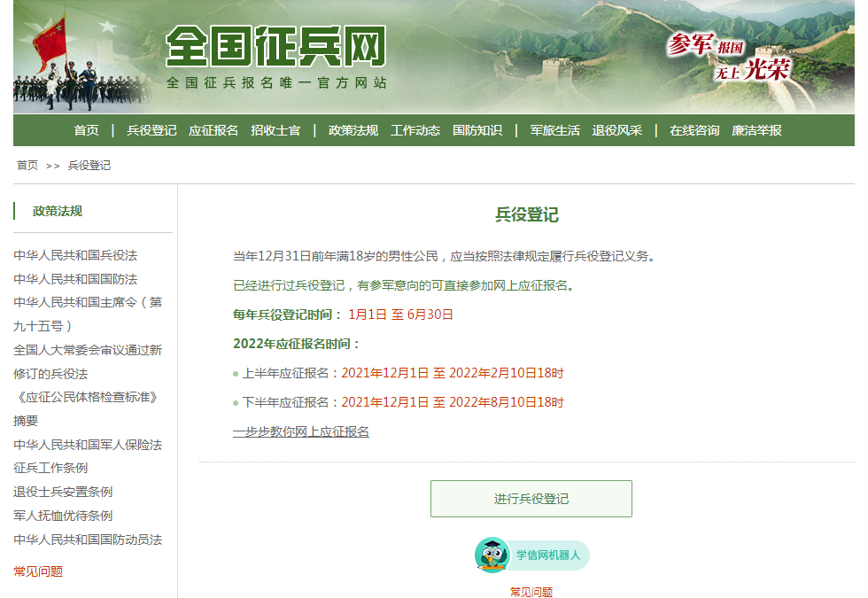Click the 政策法规 sidebar section heading

pyautogui.click(x=57, y=211)
